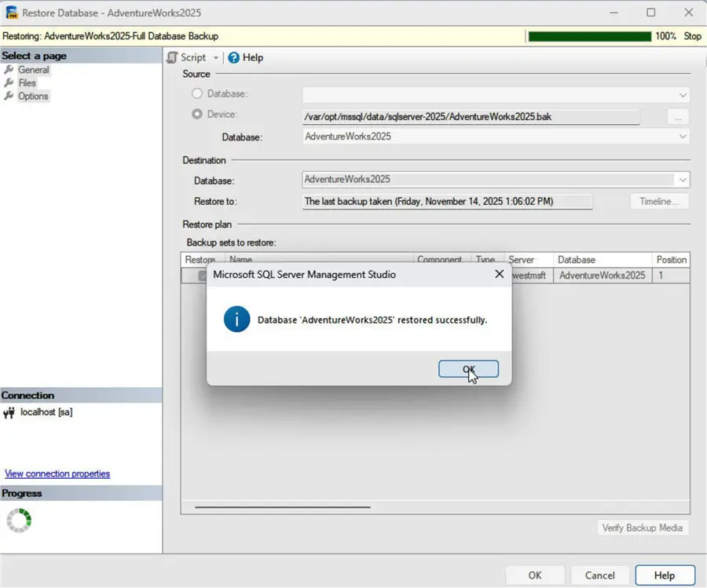Click the green restore progress bar
Screen dimensions: 707x588
click(590, 36)
